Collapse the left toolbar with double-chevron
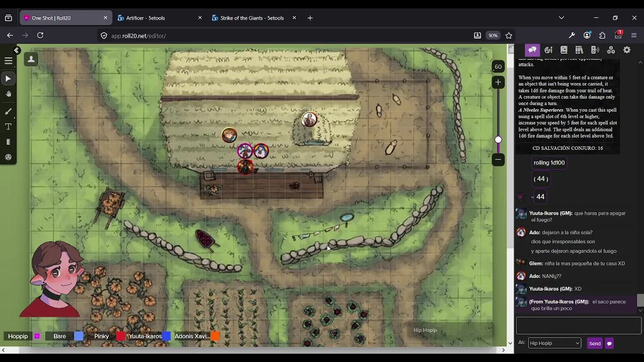The image size is (644, 362). (17, 50)
